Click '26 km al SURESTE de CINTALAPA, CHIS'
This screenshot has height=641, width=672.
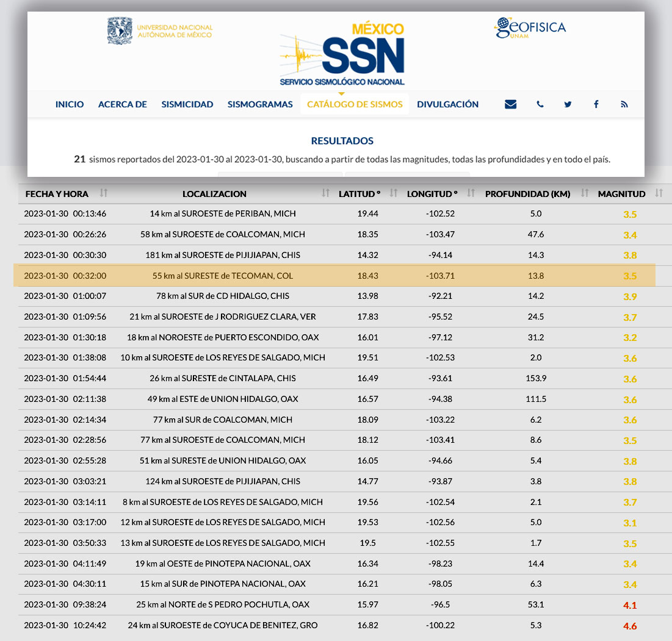222,378
